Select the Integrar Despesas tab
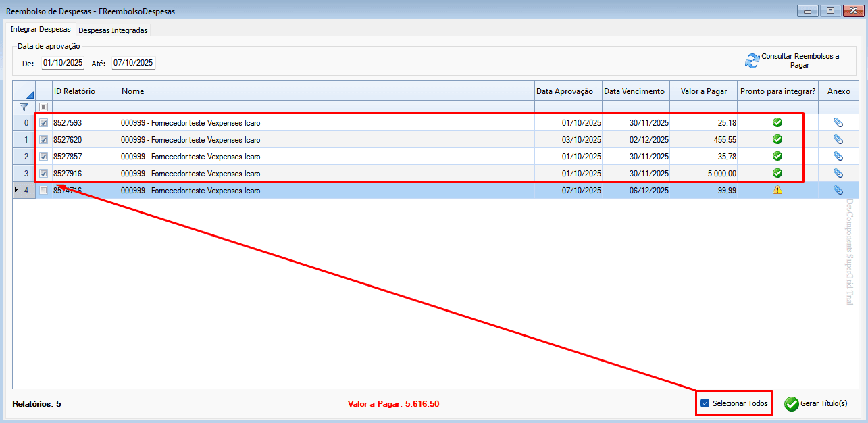Viewport: 868px width, 423px height. [41, 30]
